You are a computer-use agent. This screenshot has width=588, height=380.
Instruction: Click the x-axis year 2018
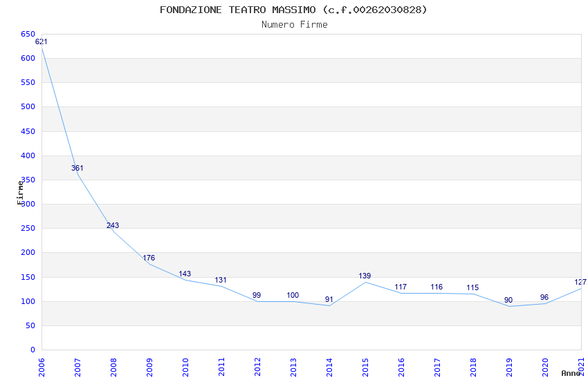pos(474,367)
